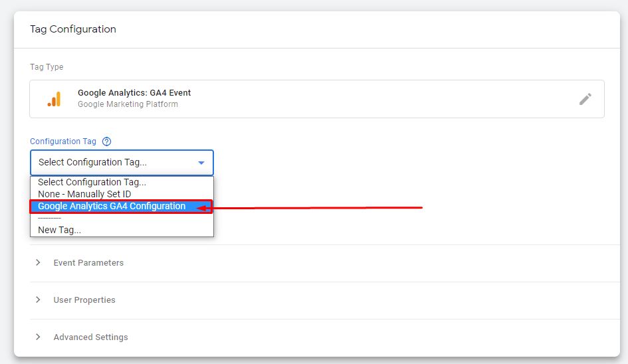Screen dimensions: 628x364
Task: Open the Configuration Tag help question mark
Action: (x=106, y=141)
